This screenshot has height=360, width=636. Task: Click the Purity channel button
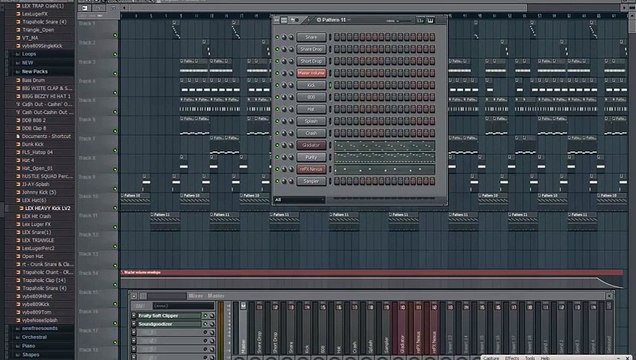311,157
